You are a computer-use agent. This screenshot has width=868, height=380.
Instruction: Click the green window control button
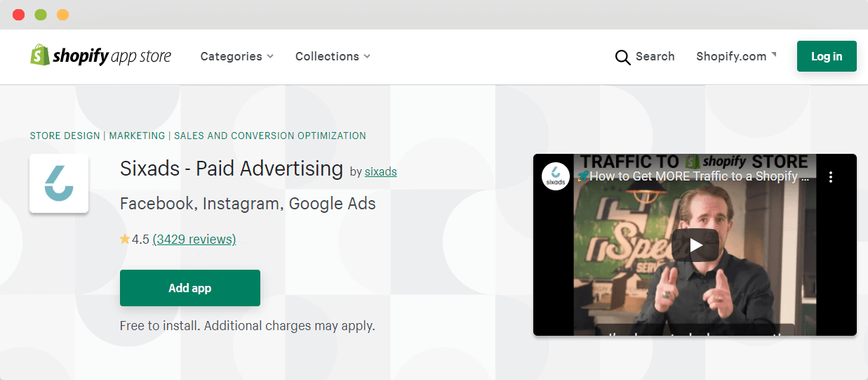pos(41,15)
